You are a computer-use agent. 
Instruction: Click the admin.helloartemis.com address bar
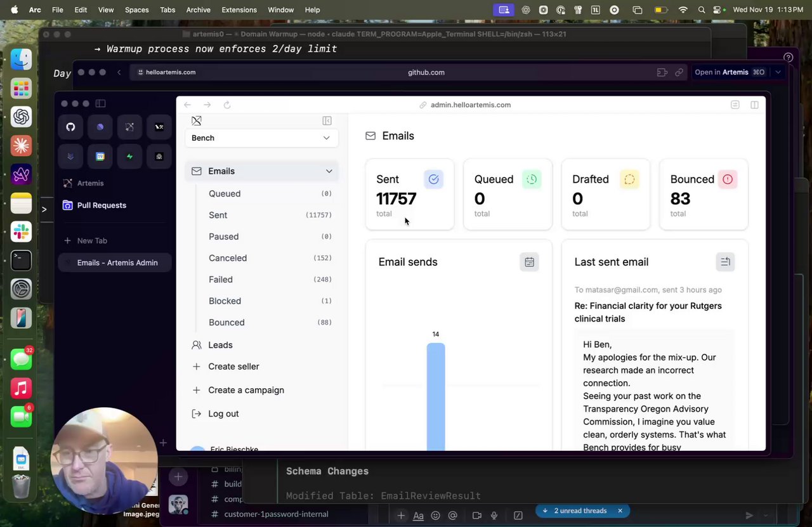(470, 105)
